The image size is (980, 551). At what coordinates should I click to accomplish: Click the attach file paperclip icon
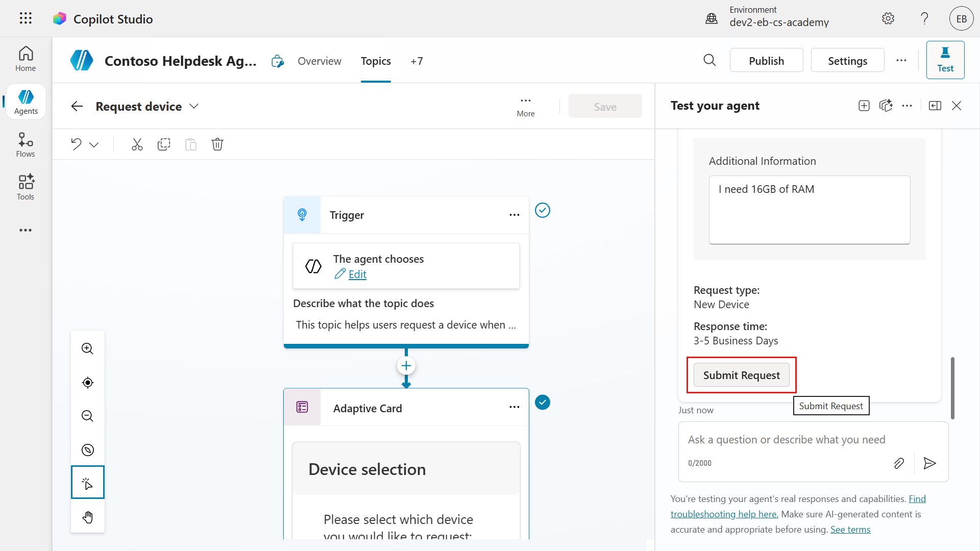pyautogui.click(x=899, y=463)
